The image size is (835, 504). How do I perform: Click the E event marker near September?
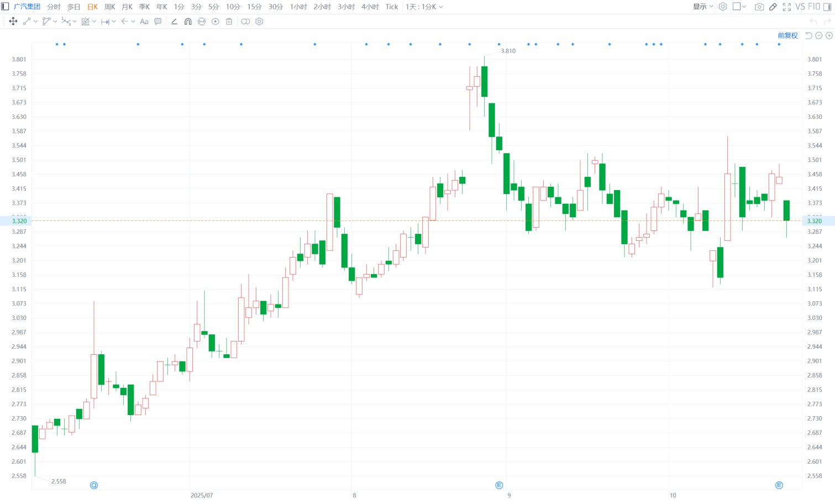click(499, 485)
